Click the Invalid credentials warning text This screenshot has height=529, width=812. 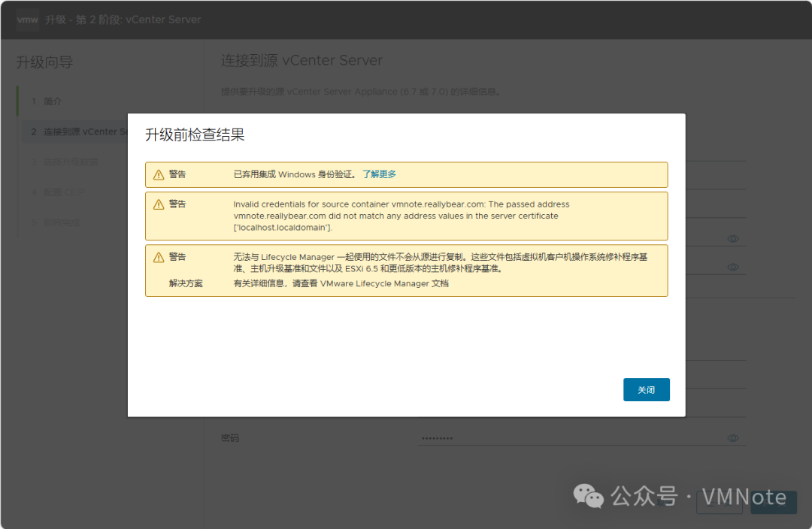[x=401, y=216]
